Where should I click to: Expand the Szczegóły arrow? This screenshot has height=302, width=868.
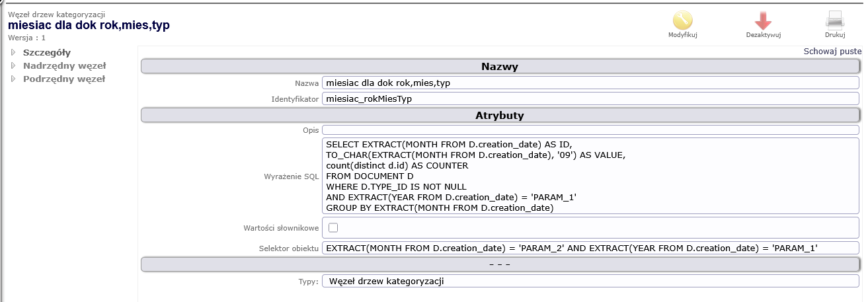[13, 52]
